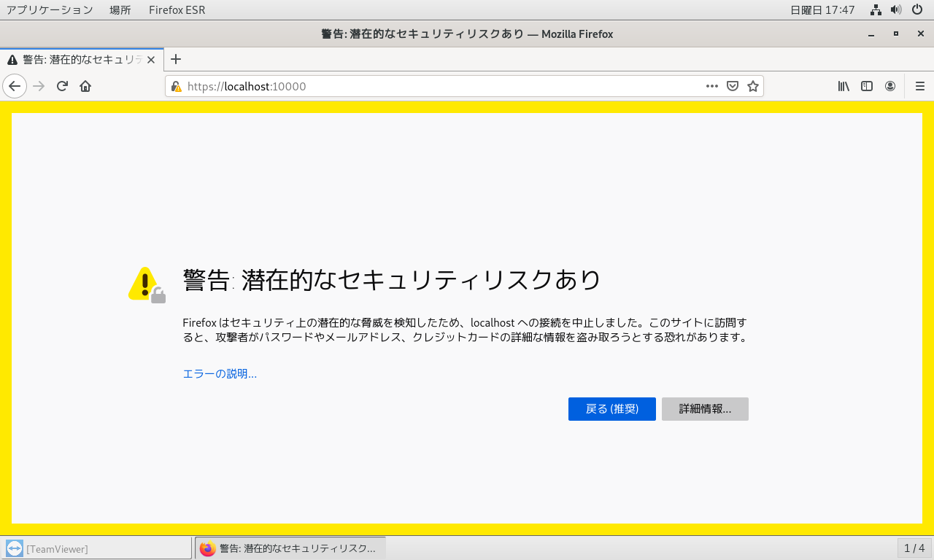
Task: Close the security warning tab
Action: point(151,60)
